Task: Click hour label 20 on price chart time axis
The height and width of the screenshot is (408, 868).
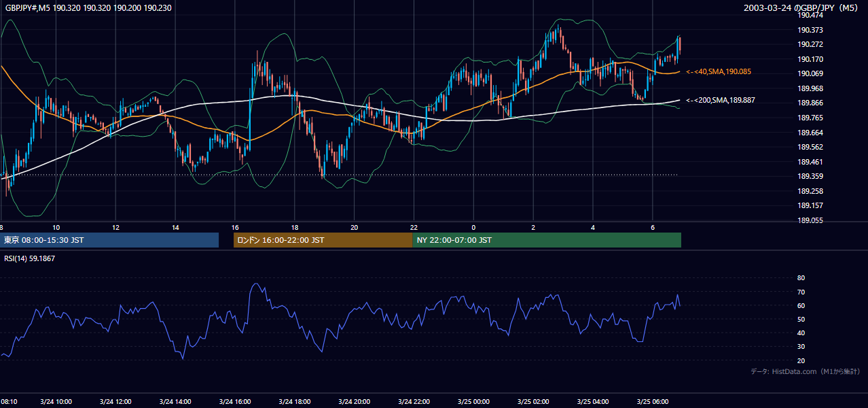Action: point(355,227)
